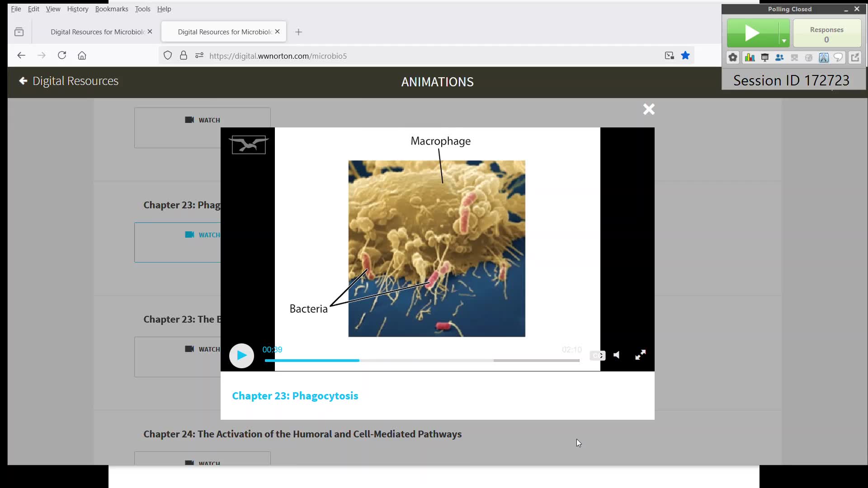This screenshot has width=868, height=488.
Task: Bookmark star icon in address bar
Action: (x=685, y=56)
